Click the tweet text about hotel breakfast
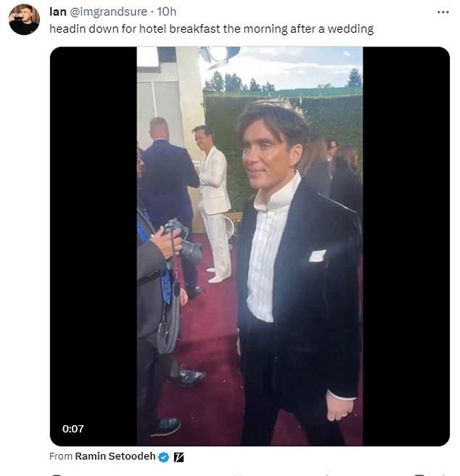This screenshot has width=460, height=476. 211,28
